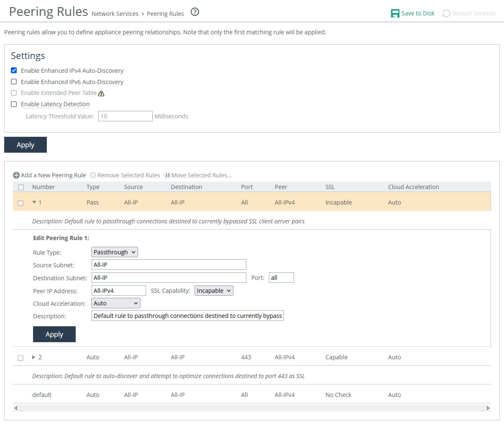The image size is (504, 425).
Task: Click the plus icon to add peering rule
Action: click(x=16, y=175)
